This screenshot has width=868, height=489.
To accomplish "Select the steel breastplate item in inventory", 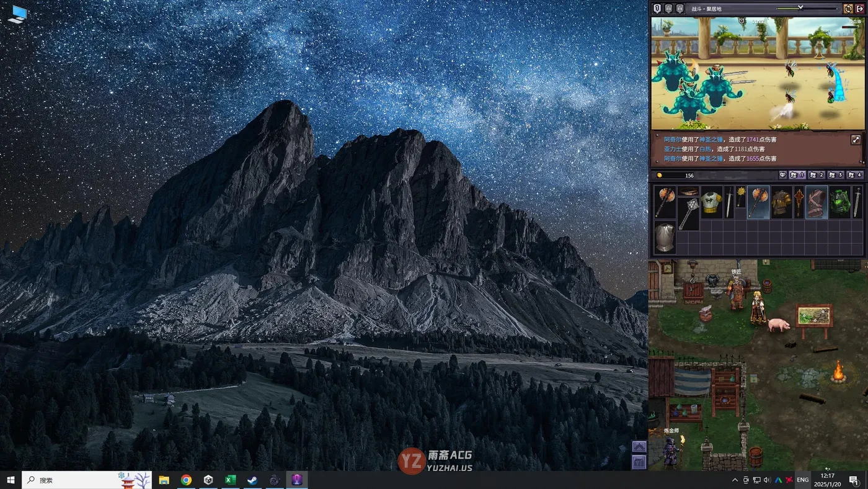I will 665,236.
